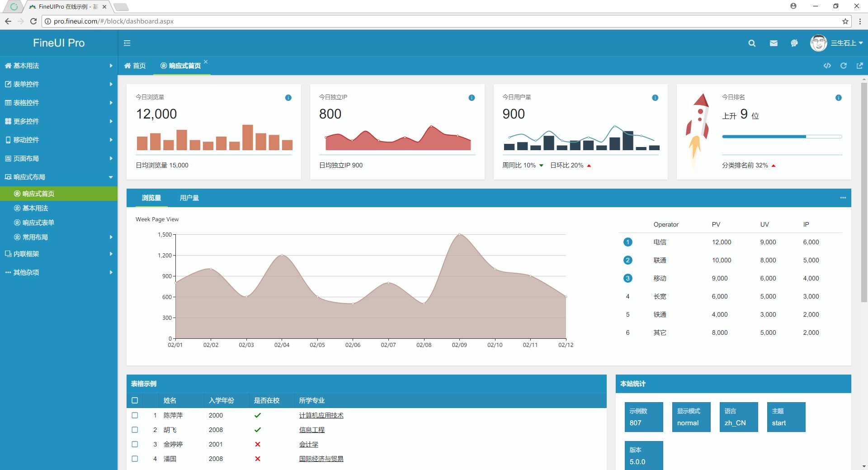Image resolution: width=868 pixels, height=470 pixels.
Task: Toggle the sidebar collapse hamburger icon
Action: click(127, 43)
